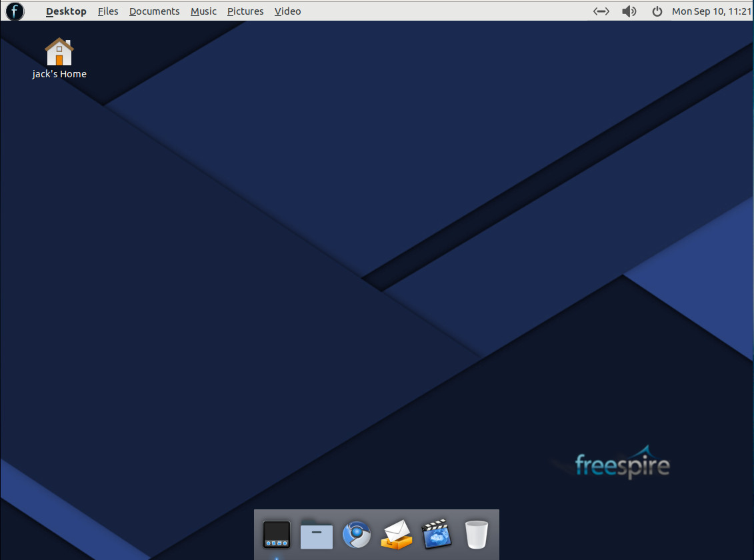Open the file manager folder in dock
Screen dimensions: 754x560
(317, 534)
